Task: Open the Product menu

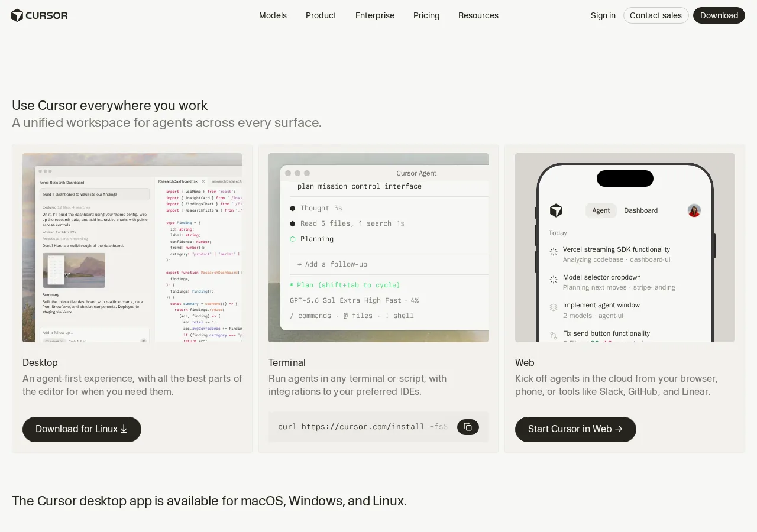Action: [x=321, y=15]
